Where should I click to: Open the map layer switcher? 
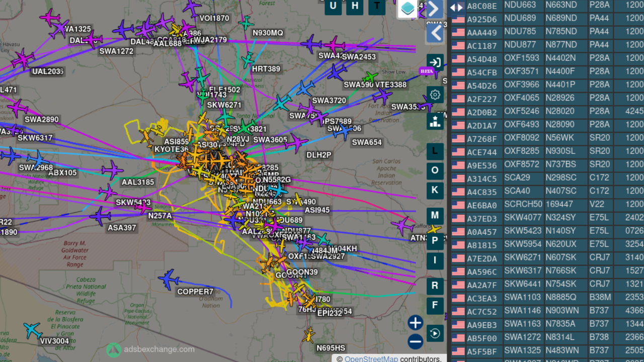[408, 9]
